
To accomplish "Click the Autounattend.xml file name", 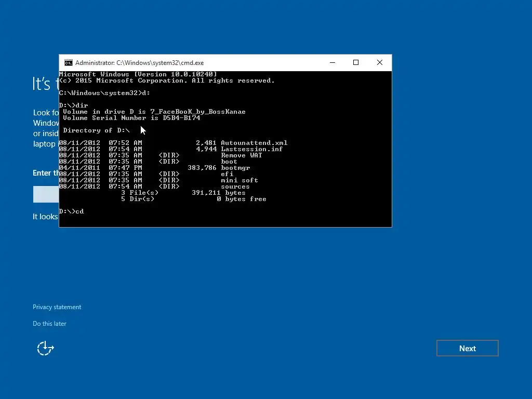I will 254,143.
